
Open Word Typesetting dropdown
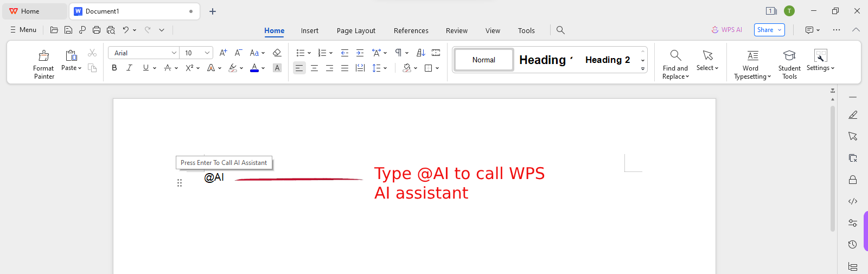(752, 73)
